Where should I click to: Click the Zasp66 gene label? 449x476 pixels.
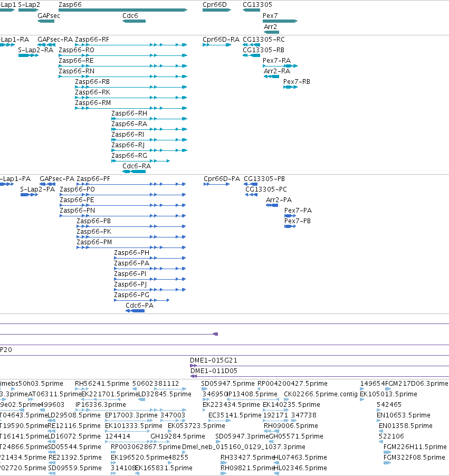[x=70, y=5]
